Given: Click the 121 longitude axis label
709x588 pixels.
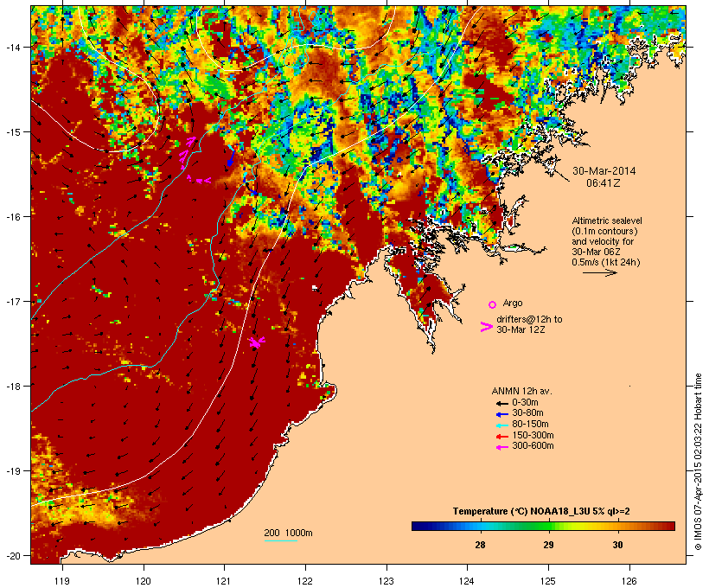Looking at the screenshot, I should click(x=224, y=581).
